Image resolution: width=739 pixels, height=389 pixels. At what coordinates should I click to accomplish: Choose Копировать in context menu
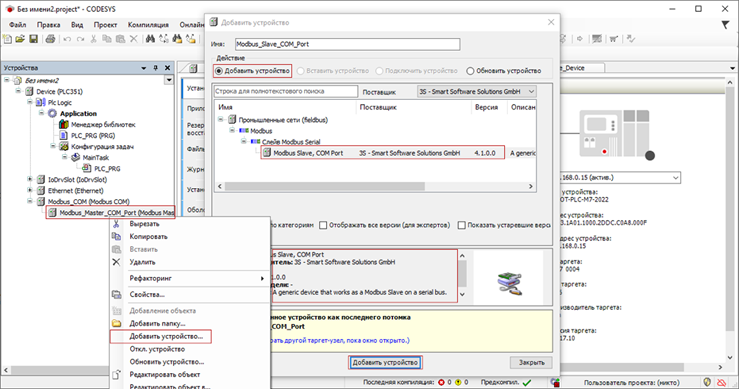click(148, 237)
